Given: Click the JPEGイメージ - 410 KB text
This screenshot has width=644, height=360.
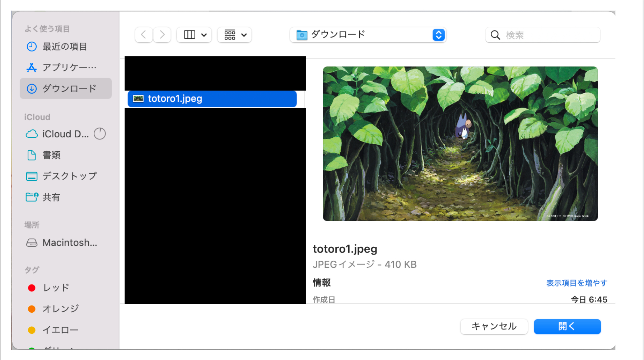Looking at the screenshot, I should coord(365,265).
